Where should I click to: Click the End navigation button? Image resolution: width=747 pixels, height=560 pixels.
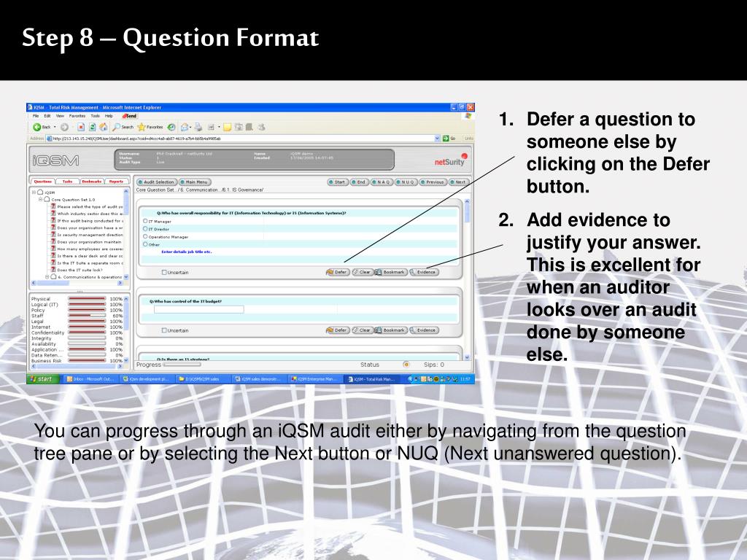click(359, 182)
